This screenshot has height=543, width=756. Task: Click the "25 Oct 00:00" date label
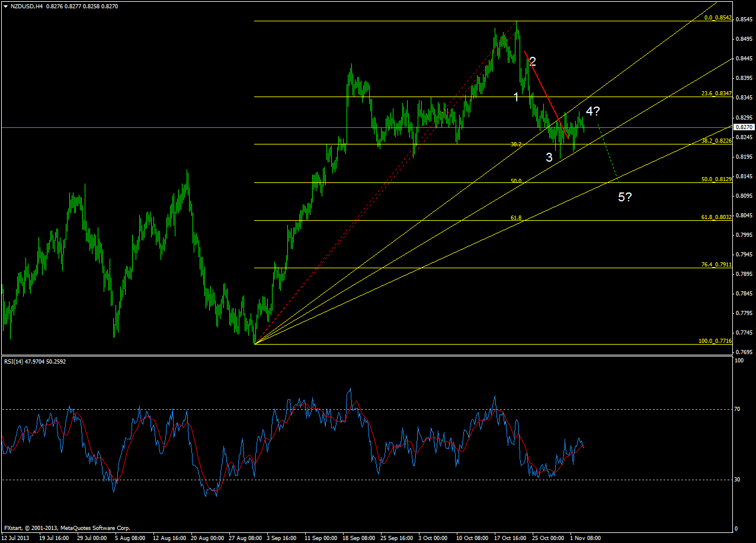(x=548, y=538)
